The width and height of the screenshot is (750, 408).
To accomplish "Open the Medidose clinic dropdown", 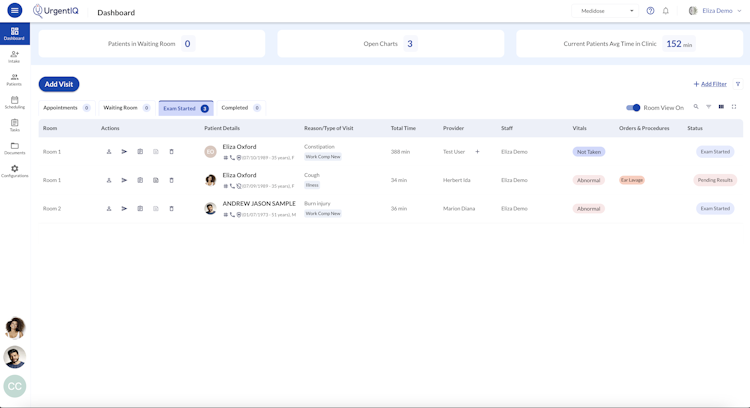I will 605,11.
